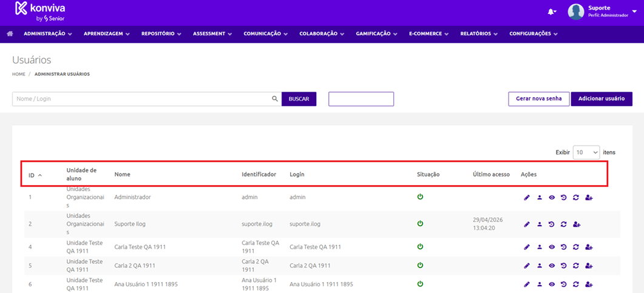Follow the Home breadcrumb link
This screenshot has height=293, width=644.
pyautogui.click(x=19, y=74)
